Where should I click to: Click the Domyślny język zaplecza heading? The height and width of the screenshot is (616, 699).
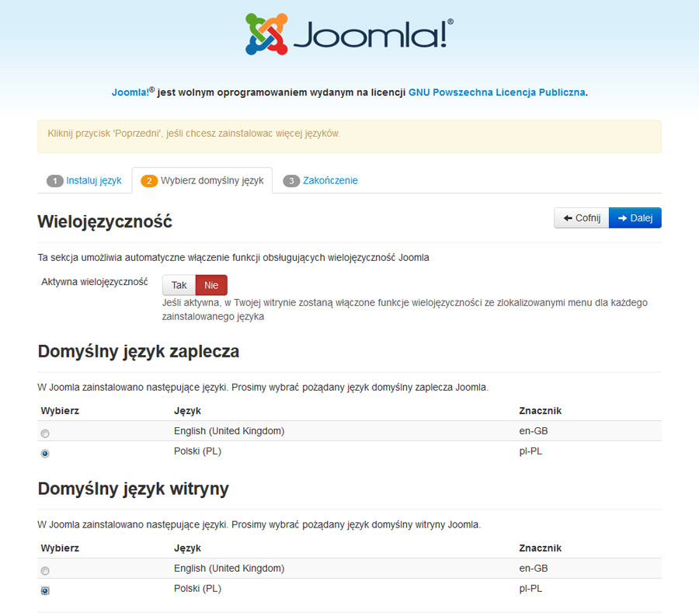point(139,352)
